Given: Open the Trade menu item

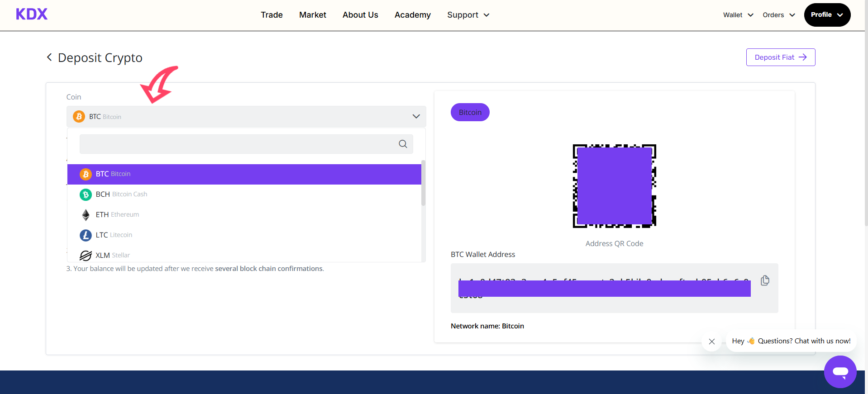Looking at the screenshot, I should click(x=272, y=15).
